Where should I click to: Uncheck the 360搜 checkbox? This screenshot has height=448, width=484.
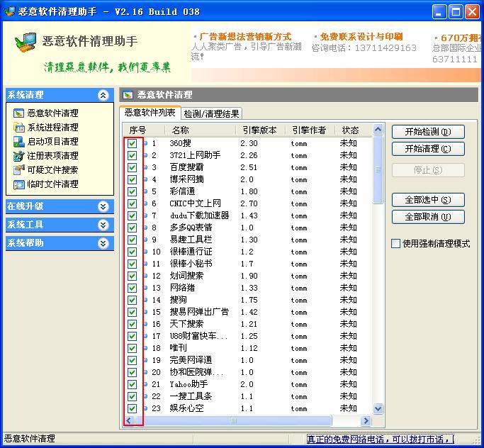click(132, 143)
